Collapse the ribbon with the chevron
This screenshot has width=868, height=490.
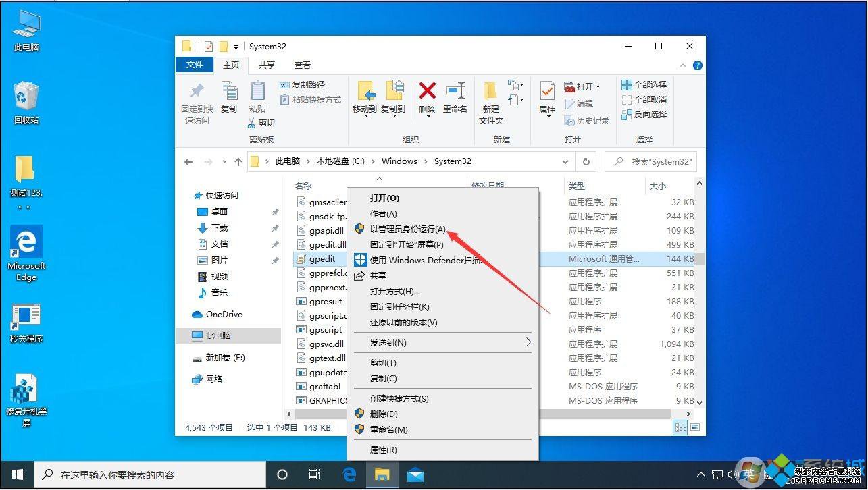pos(682,65)
